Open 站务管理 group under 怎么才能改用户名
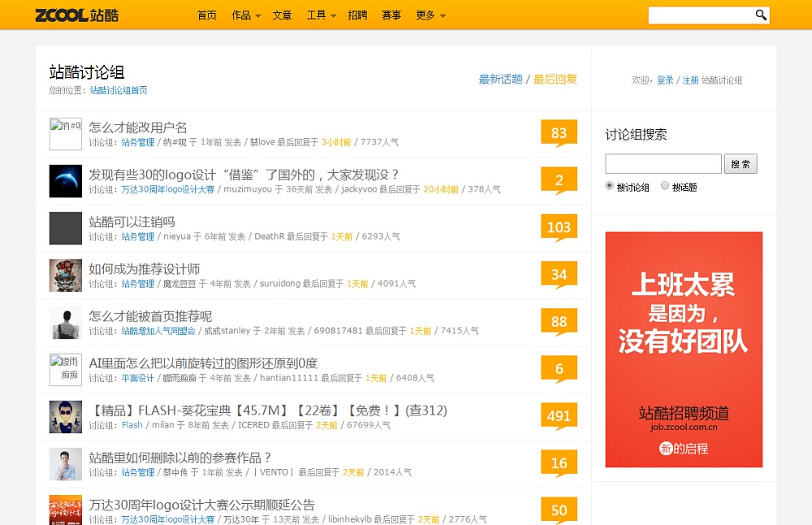812x525 pixels. [x=138, y=142]
